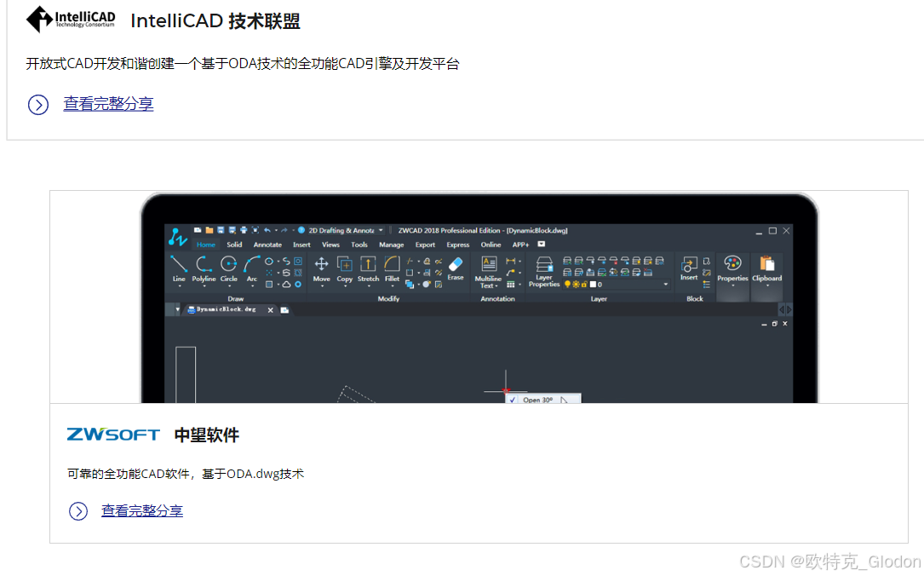Click the Undo arrow icon

(x=267, y=230)
